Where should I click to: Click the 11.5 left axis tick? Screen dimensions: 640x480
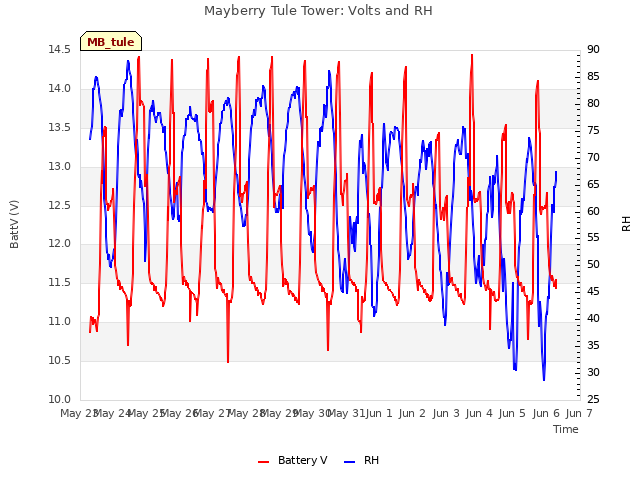point(60,282)
